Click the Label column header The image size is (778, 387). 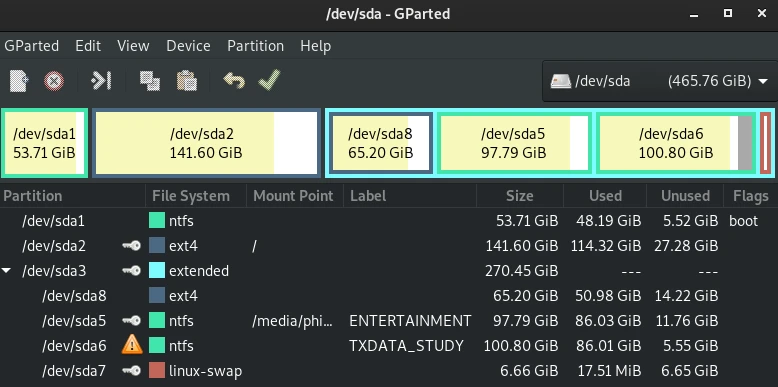[x=410, y=196]
